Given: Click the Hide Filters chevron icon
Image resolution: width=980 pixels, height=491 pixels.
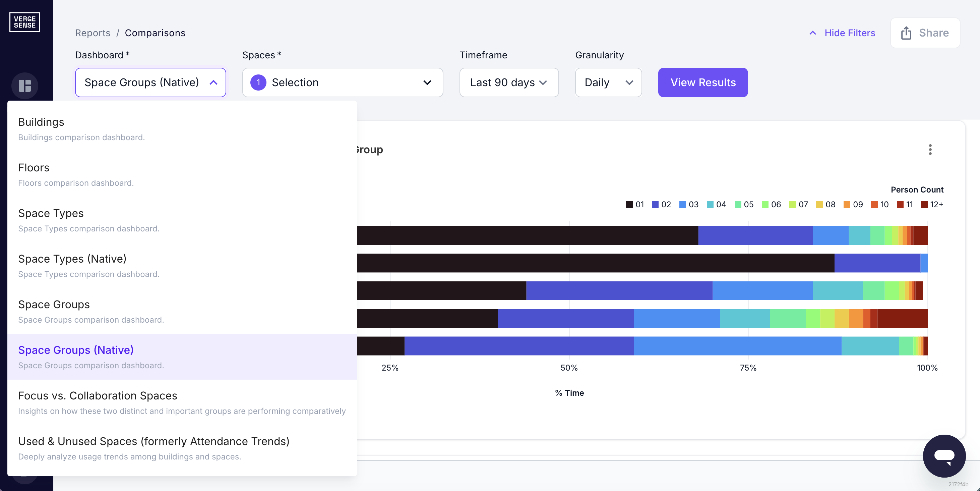Looking at the screenshot, I should [813, 33].
